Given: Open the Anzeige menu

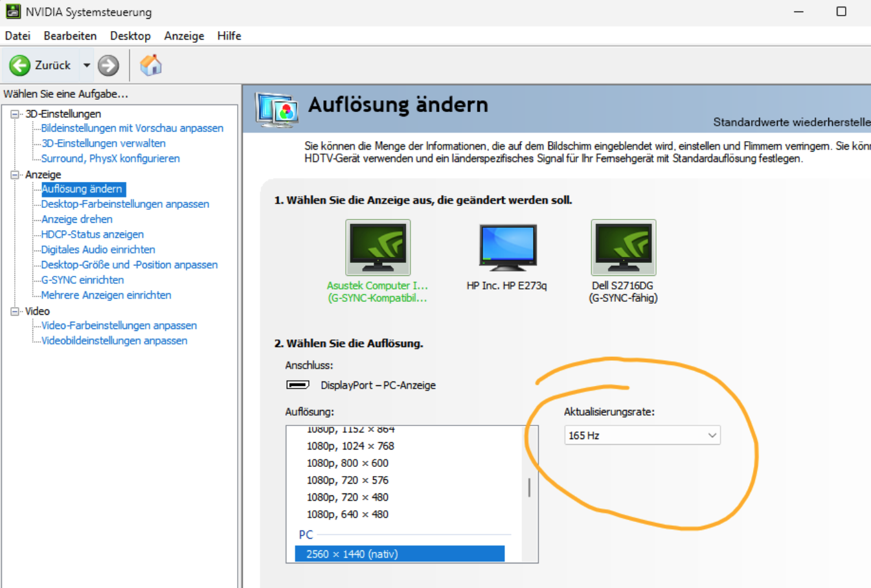Looking at the screenshot, I should 184,36.
